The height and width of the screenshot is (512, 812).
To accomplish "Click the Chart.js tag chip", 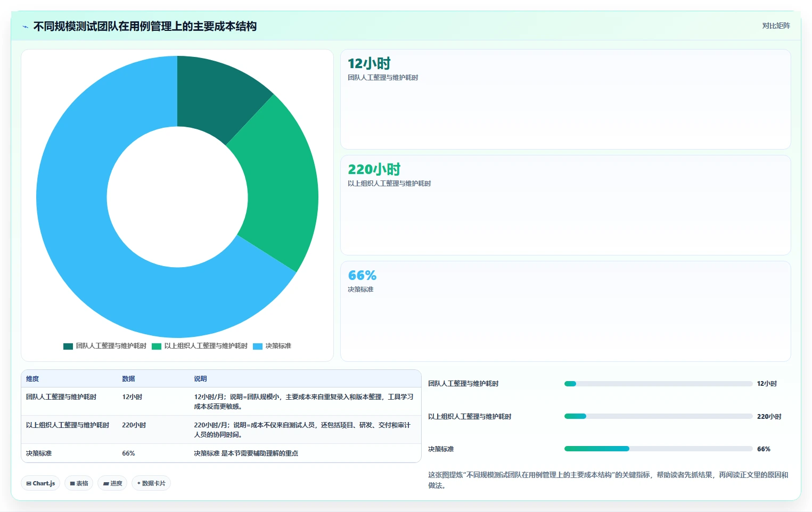I will click(40, 483).
